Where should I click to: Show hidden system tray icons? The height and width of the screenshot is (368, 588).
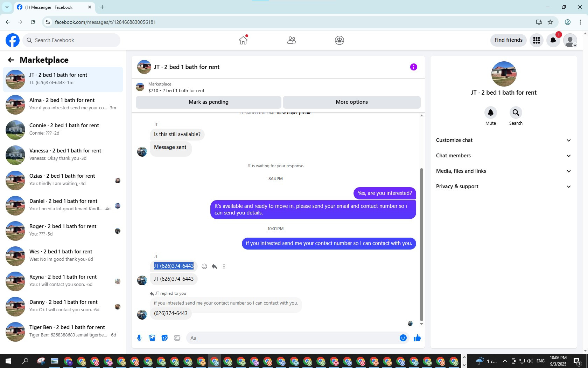(x=505, y=361)
